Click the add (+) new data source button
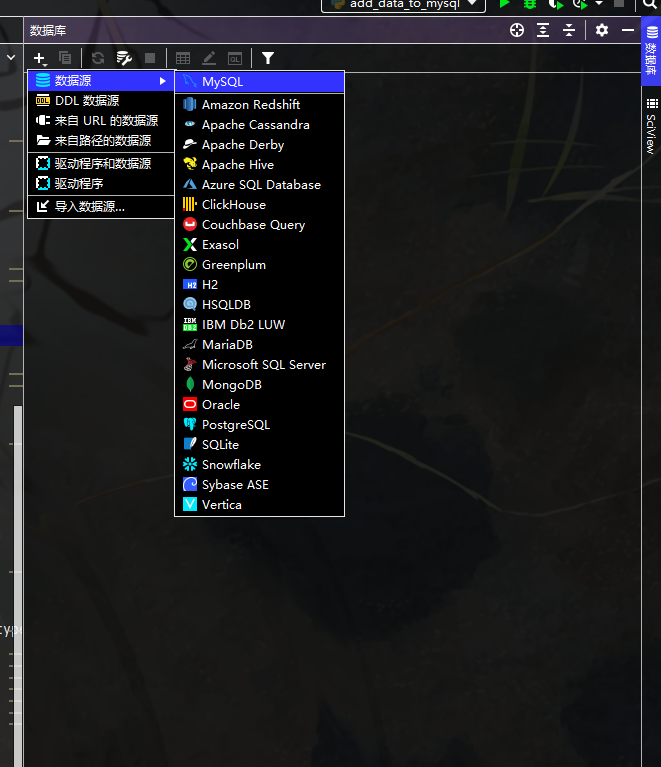The width and height of the screenshot is (661, 767). click(x=40, y=58)
